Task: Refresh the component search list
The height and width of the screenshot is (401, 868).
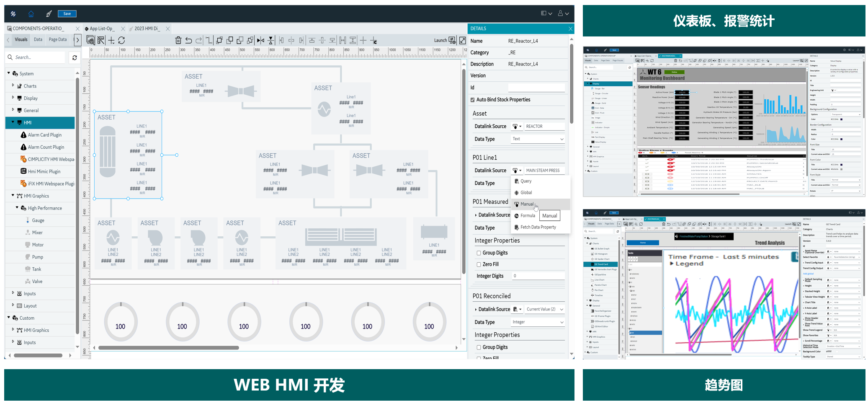Action: click(x=75, y=58)
